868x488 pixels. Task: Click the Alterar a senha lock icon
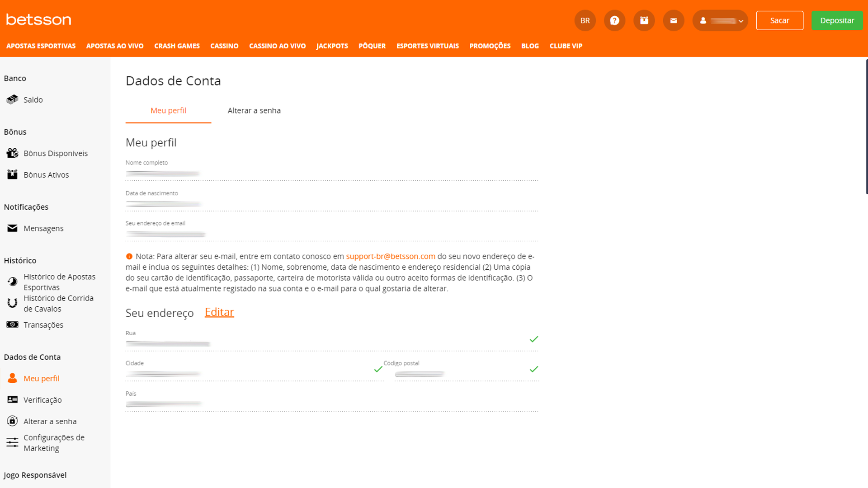[x=12, y=421]
